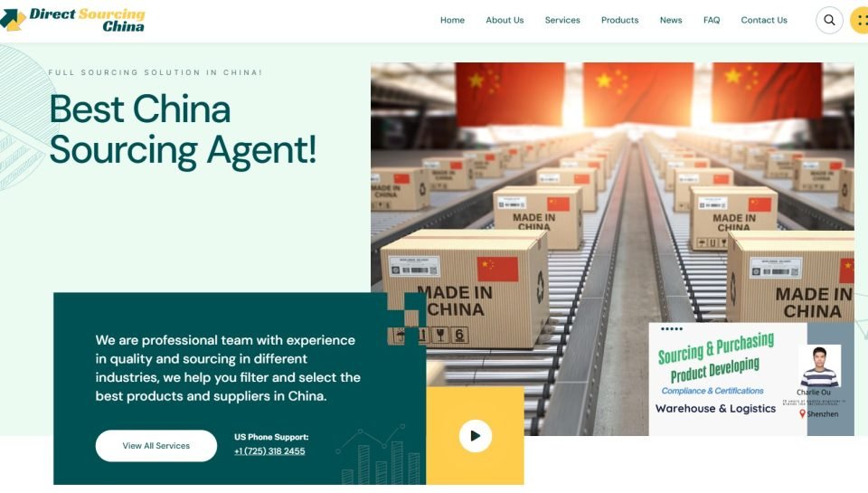The image size is (868, 493).
Task: Click the Shenzhen location pin icon
Action: (x=802, y=413)
